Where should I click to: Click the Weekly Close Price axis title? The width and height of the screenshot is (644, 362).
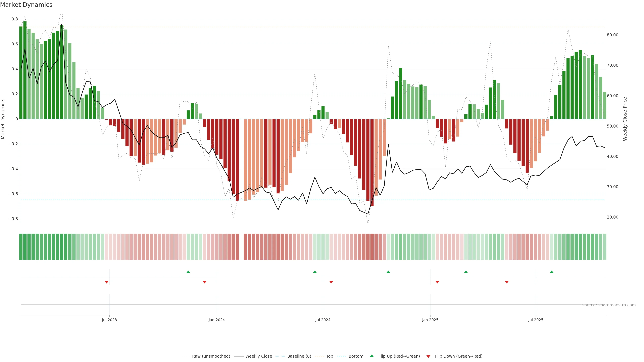(625, 119)
